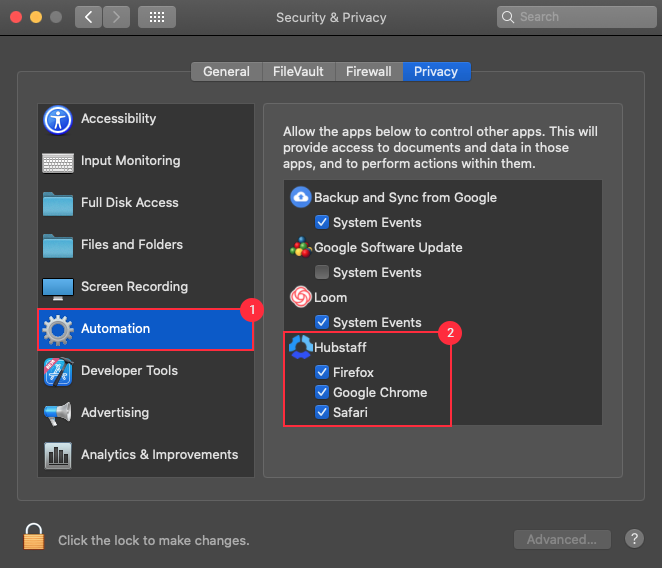662x568 pixels.
Task: Uncheck Safari under Hubstaff
Action: 322,412
